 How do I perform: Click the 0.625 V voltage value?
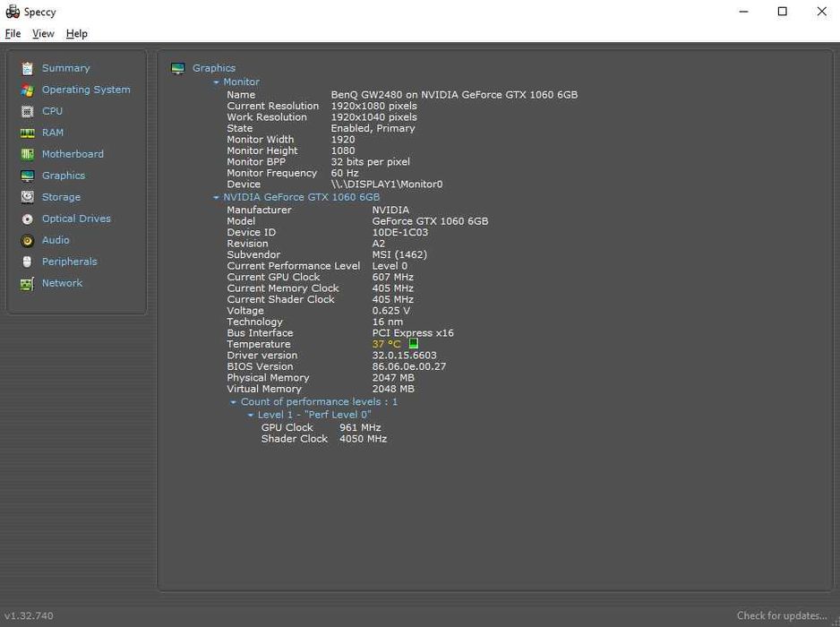coord(391,311)
